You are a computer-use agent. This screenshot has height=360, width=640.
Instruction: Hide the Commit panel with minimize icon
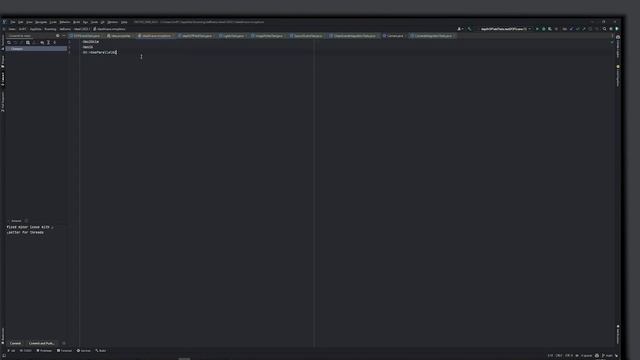pos(64,36)
